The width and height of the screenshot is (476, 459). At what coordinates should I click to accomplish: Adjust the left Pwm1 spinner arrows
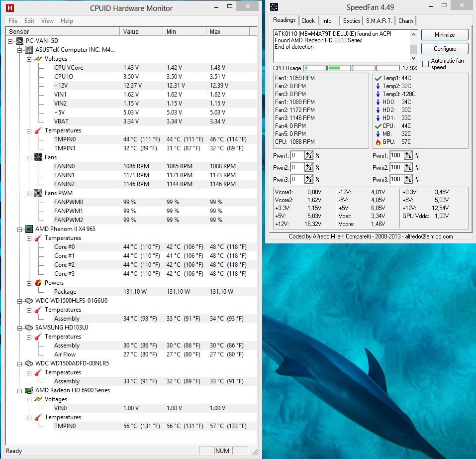(x=309, y=155)
